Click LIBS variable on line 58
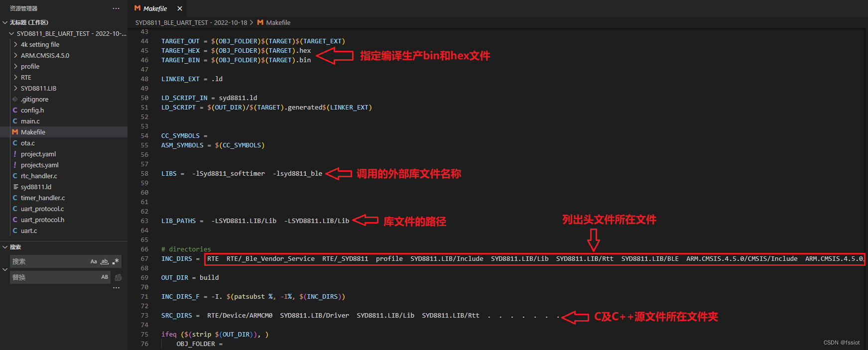This screenshot has width=868, height=350. pyautogui.click(x=169, y=173)
